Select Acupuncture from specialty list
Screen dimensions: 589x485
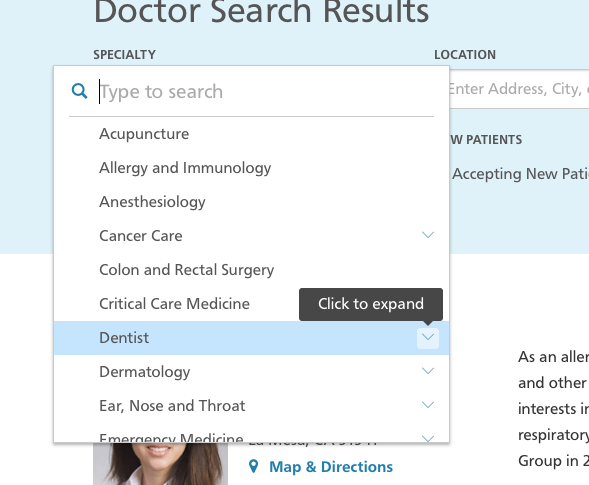(251, 134)
